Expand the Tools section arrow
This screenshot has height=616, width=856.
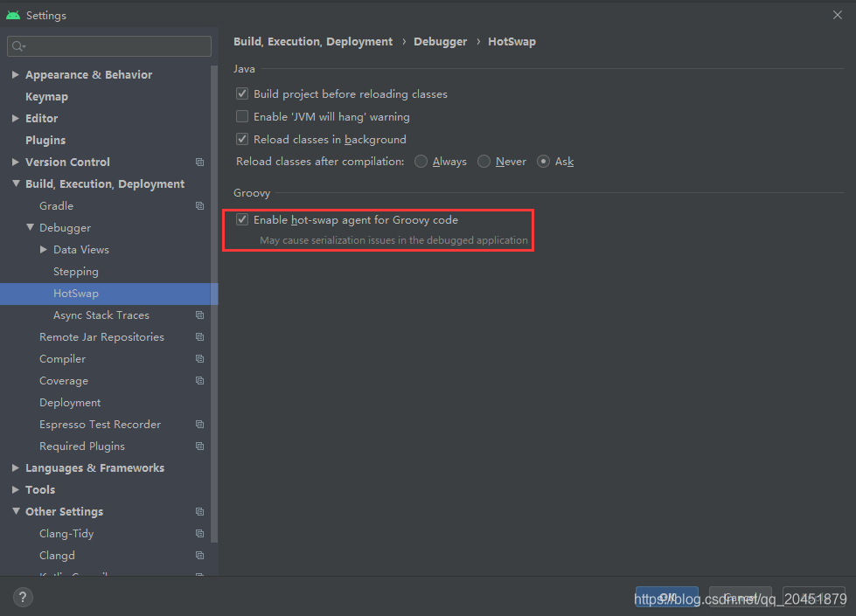[x=15, y=489]
